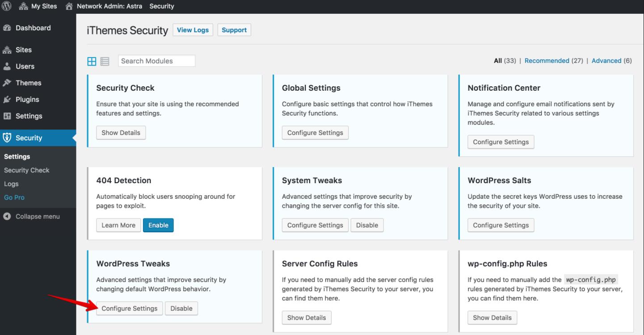Show Details for wp-config.php Rules
The image size is (644, 335).
pyautogui.click(x=492, y=318)
